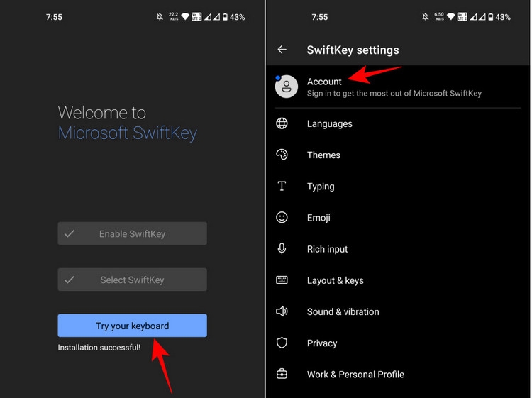Open Work & Personal Profile settings

point(398,374)
